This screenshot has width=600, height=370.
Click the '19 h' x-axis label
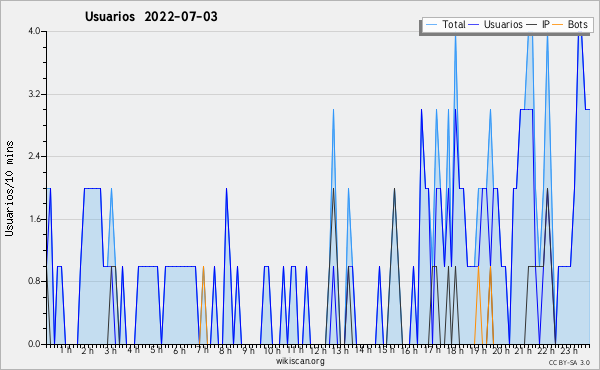point(478,351)
